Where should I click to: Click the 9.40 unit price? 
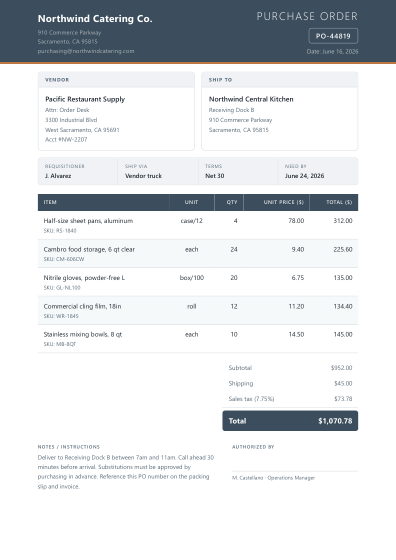(x=297, y=249)
